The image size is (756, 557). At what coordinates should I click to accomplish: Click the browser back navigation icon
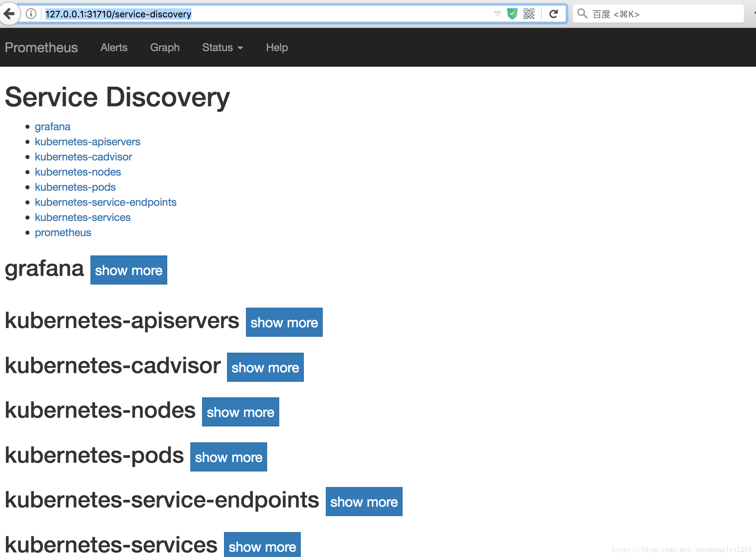[x=10, y=14]
